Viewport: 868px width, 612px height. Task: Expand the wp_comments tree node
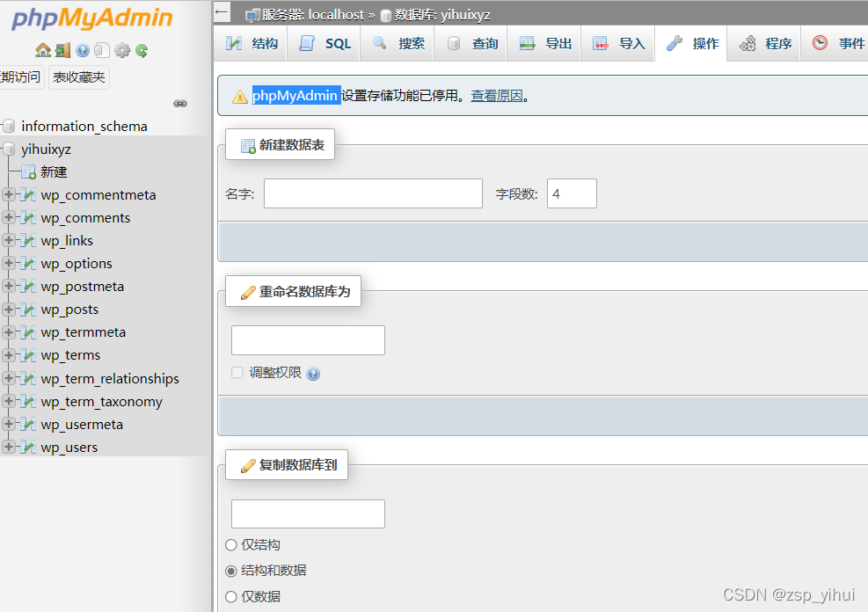[8, 217]
